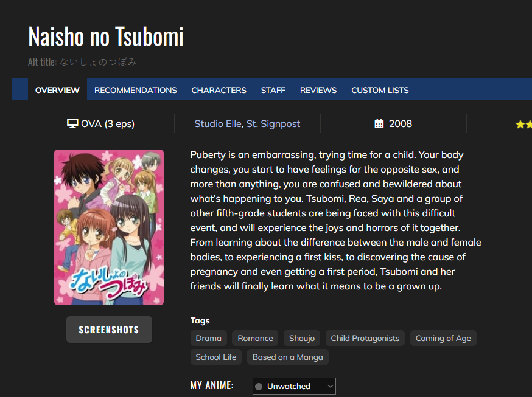Expand the Unwatched status dropdown
The width and height of the screenshot is (532, 397).
coord(294,387)
